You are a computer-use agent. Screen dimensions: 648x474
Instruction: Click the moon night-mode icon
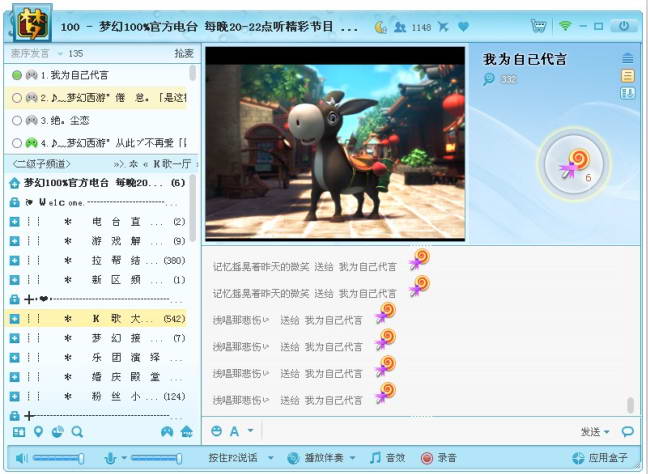[x=380, y=27]
